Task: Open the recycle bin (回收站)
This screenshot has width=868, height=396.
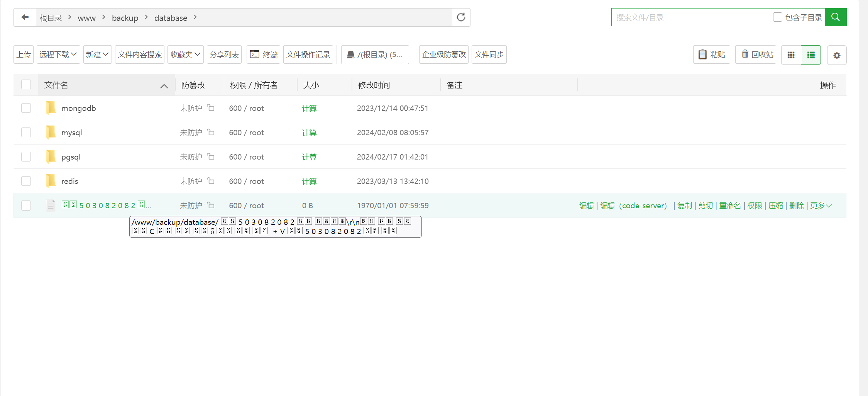Action: point(756,54)
